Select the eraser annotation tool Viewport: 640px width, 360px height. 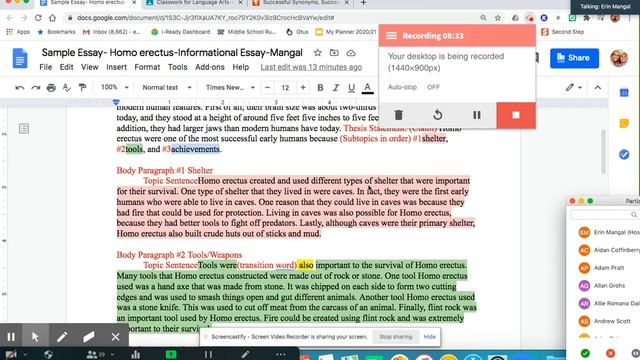point(89,337)
